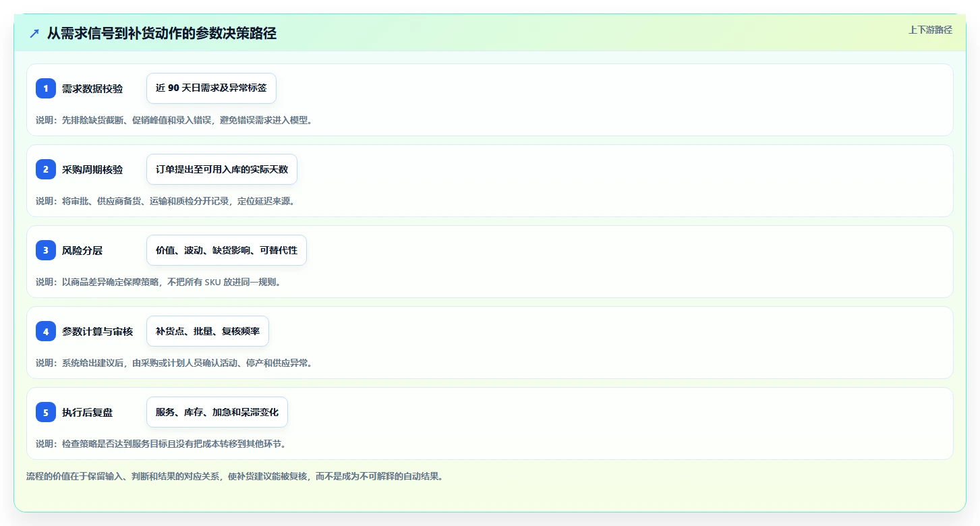
Task: Select step number 5 badge
Action: click(46, 412)
